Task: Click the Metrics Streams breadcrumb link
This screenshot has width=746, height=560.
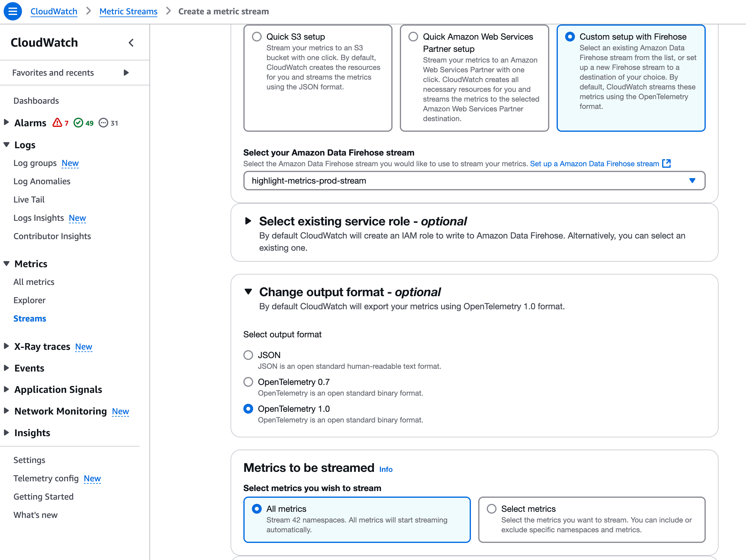Action: (128, 10)
